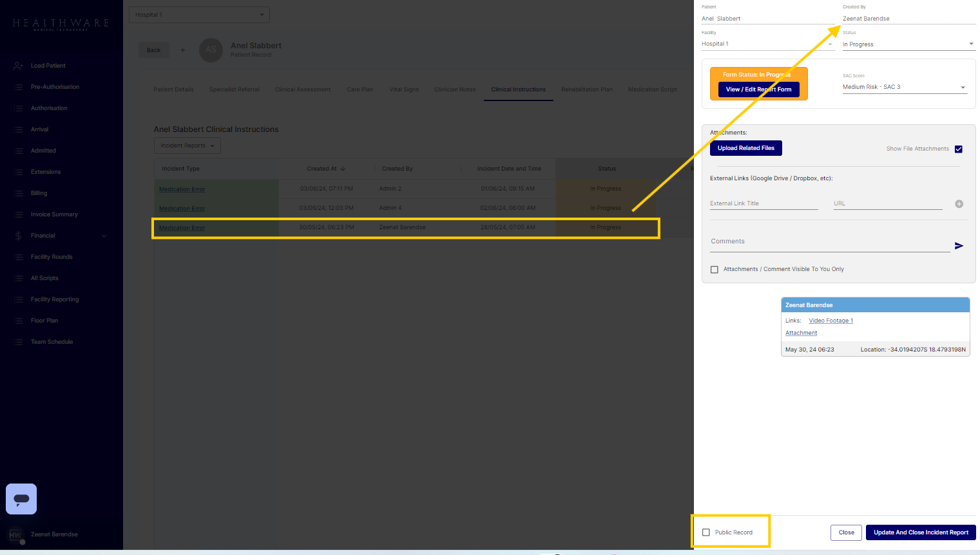Open the Incident Reports dropdown
This screenshot has width=980, height=555.
tap(187, 146)
